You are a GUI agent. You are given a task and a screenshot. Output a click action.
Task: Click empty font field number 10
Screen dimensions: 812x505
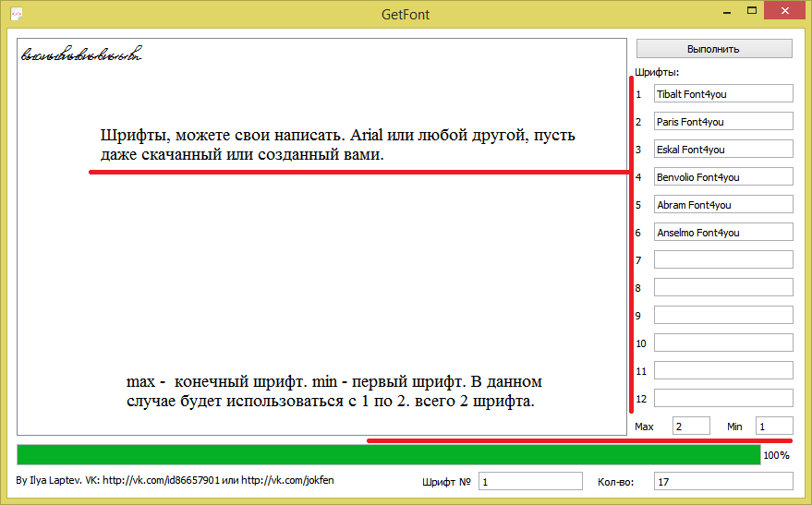(722, 343)
